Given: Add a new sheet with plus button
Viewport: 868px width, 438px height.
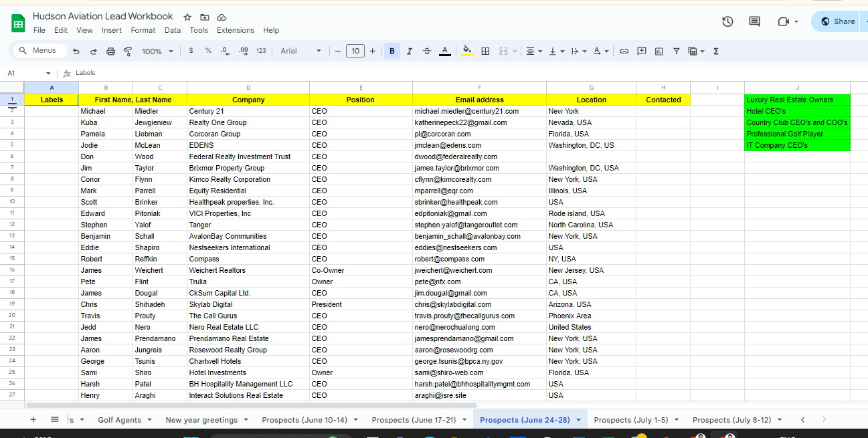Looking at the screenshot, I should 33,419.
